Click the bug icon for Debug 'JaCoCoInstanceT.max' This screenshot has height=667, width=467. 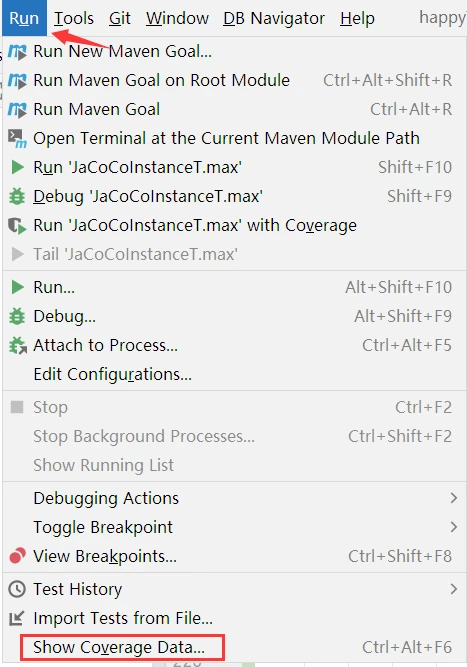tap(17, 197)
